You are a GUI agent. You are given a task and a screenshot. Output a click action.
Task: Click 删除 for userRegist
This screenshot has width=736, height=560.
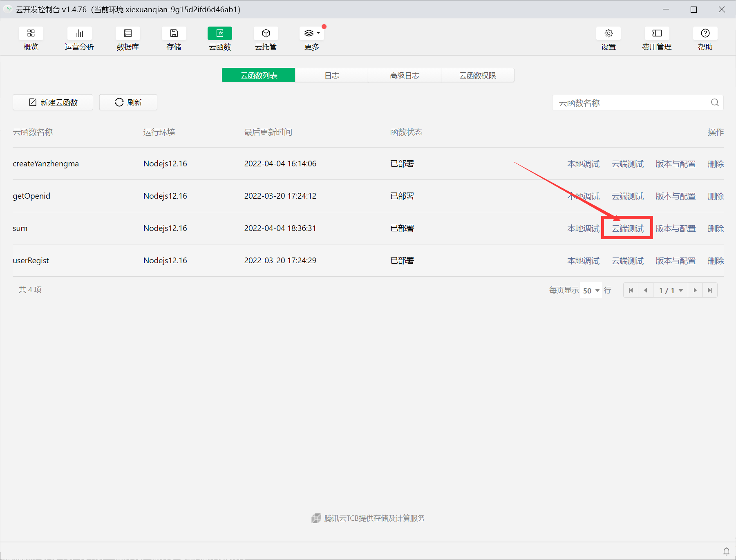click(x=716, y=261)
